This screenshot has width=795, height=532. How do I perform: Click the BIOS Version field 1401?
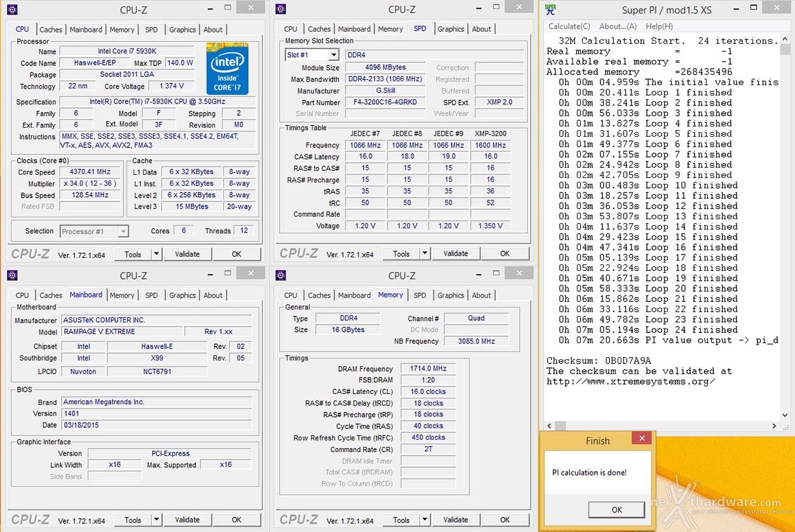coord(156,413)
